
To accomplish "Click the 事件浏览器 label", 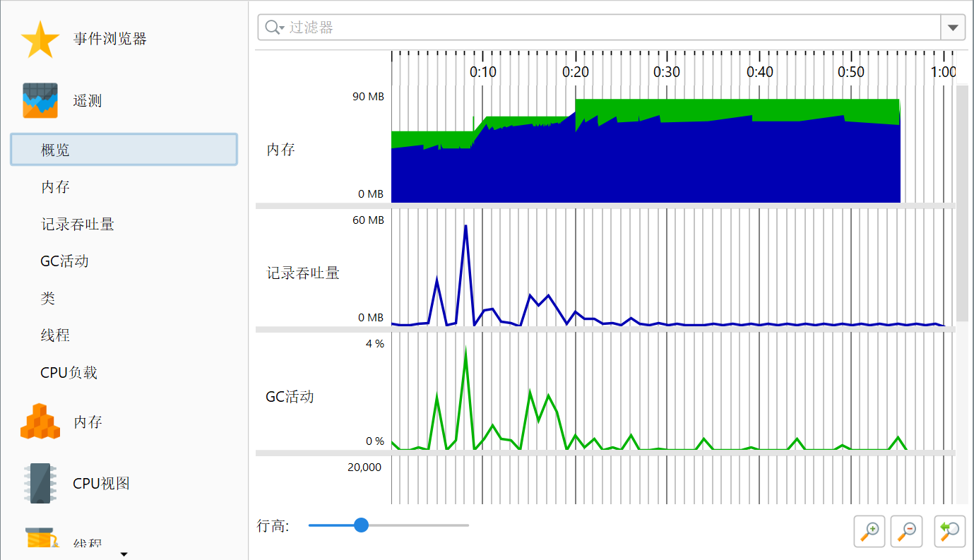I will 110,39.
